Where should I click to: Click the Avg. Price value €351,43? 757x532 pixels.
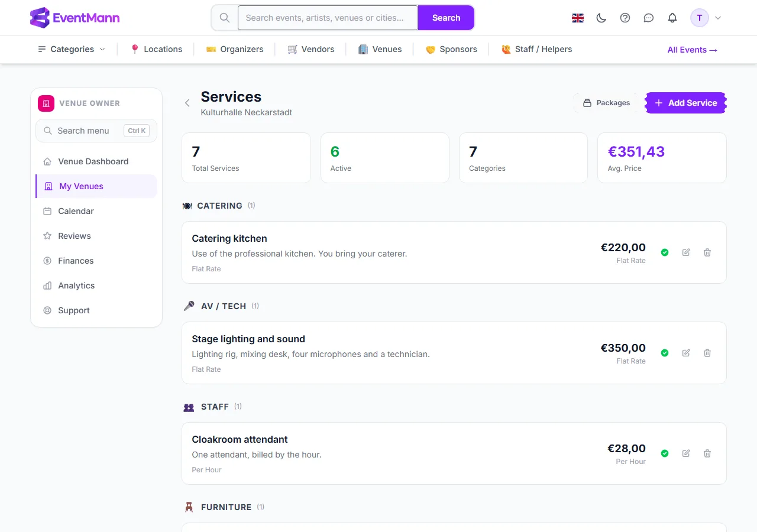pos(636,152)
